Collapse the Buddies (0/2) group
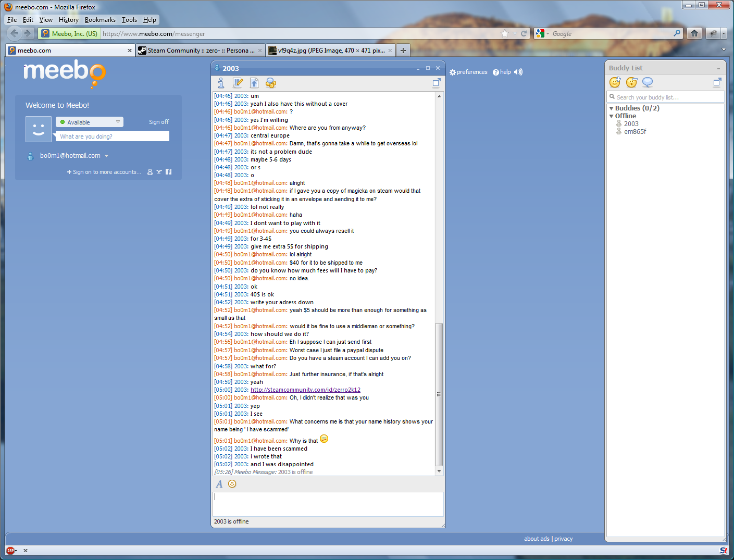734x560 pixels. pyautogui.click(x=612, y=108)
